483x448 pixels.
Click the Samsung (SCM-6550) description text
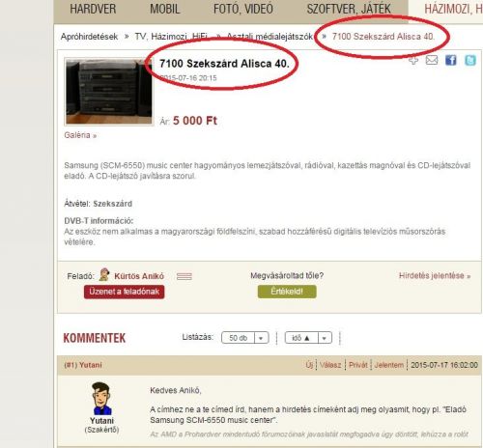[268, 171]
